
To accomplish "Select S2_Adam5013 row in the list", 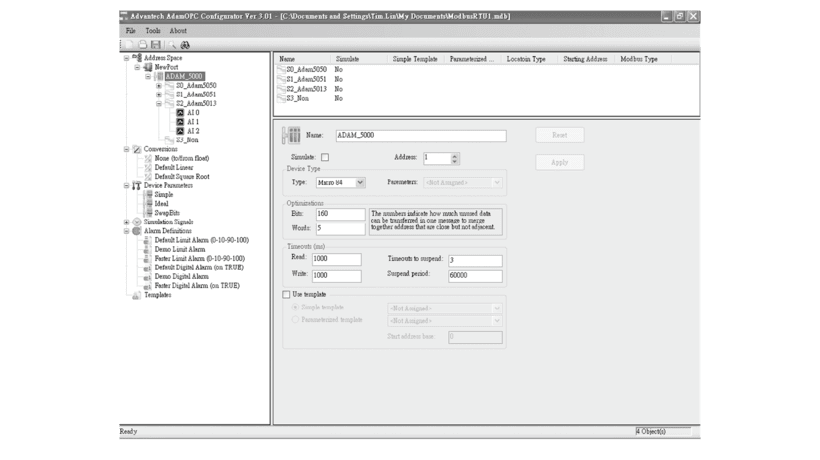I will coord(306,89).
